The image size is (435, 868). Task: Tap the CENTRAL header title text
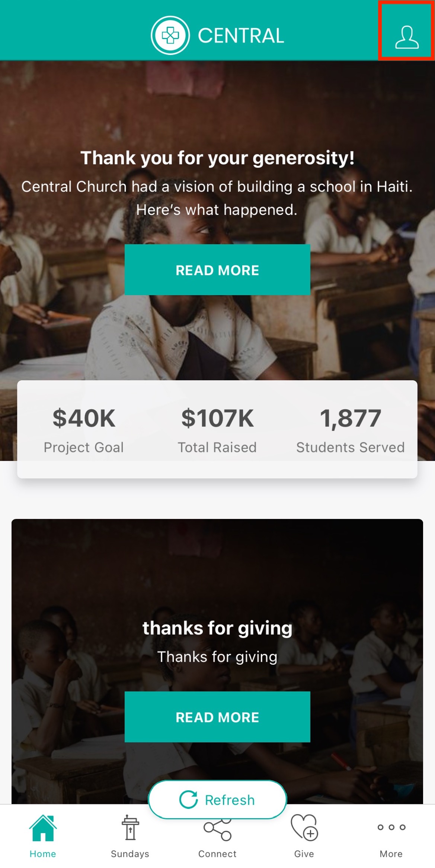tap(241, 36)
